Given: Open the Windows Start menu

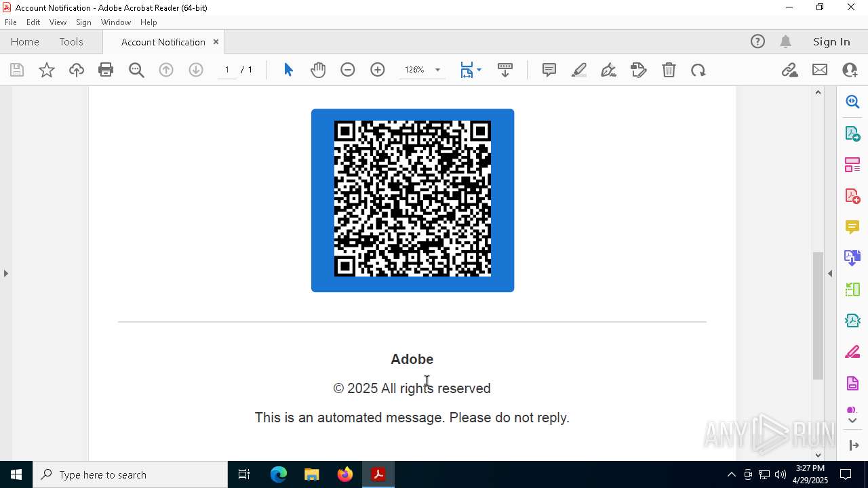Looking at the screenshot, I should pos(16,474).
